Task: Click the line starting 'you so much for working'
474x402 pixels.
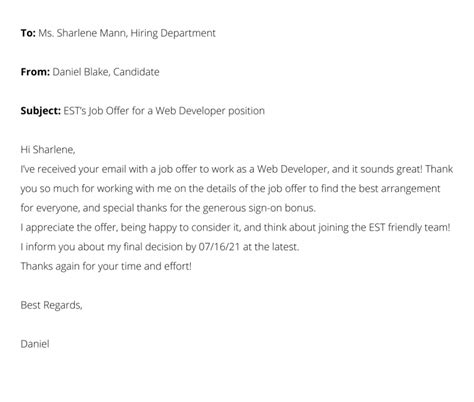Action: [x=230, y=188]
